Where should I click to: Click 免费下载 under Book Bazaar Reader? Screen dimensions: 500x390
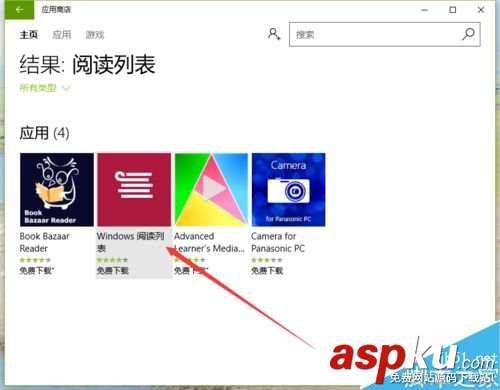37,271
